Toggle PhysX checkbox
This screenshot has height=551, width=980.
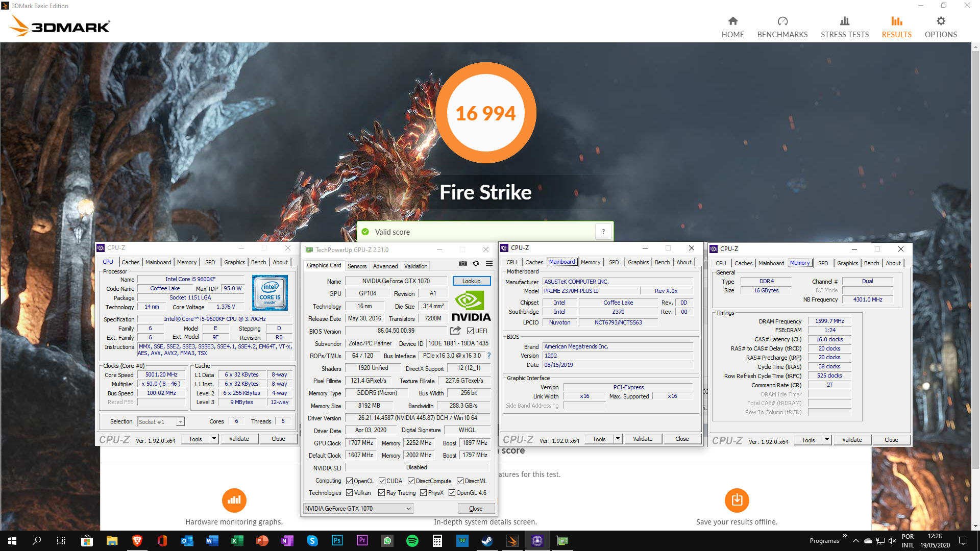pyautogui.click(x=423, y=493)
